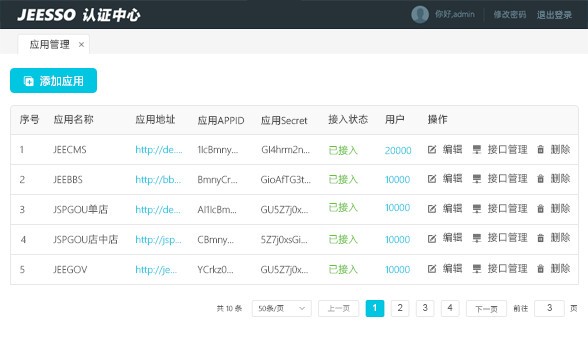This screenshot has width=588, height=360.
Task: Open the JEEGOV address link http://je...
Action: pos(156,269)
